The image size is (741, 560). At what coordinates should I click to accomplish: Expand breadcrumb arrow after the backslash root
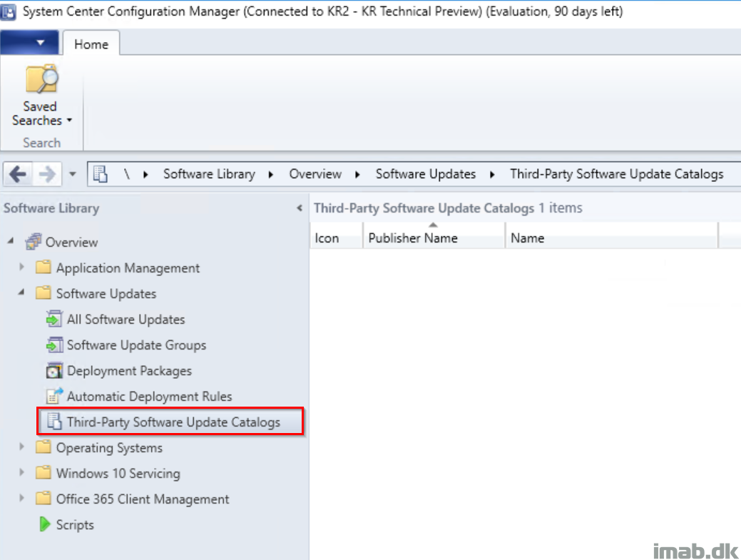tap(145, 174)
